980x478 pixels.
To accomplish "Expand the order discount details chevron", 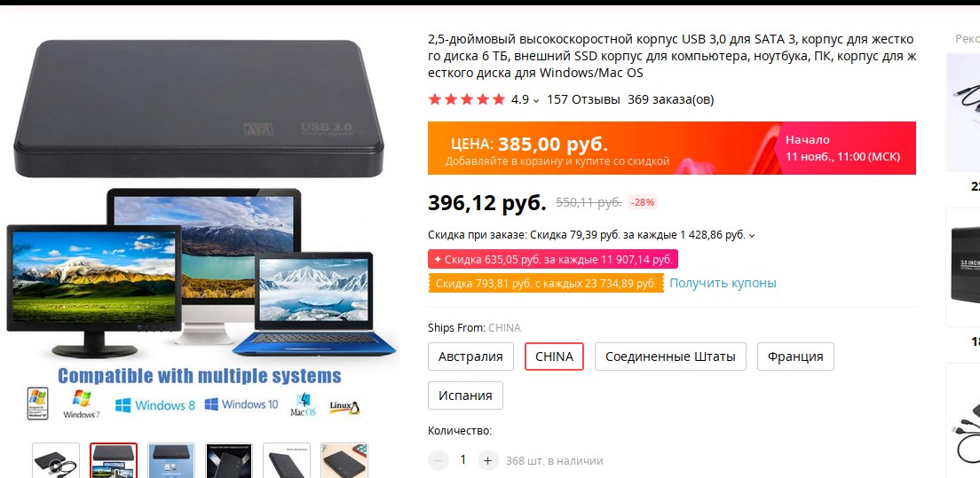I will tap(752, 235).
